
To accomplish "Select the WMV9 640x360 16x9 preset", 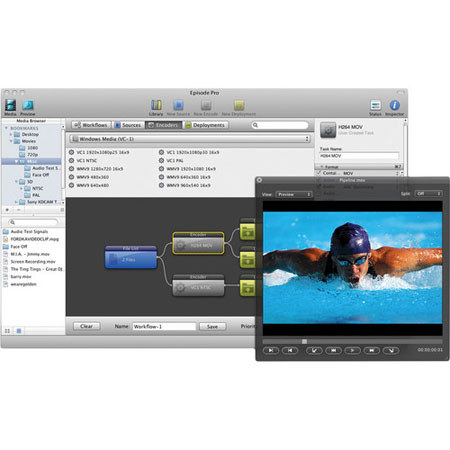I will [x=185, y=177].
